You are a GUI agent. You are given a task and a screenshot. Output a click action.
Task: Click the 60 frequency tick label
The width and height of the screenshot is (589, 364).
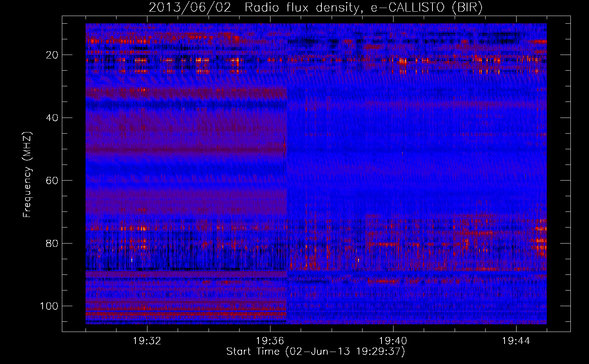coord(52,181)
